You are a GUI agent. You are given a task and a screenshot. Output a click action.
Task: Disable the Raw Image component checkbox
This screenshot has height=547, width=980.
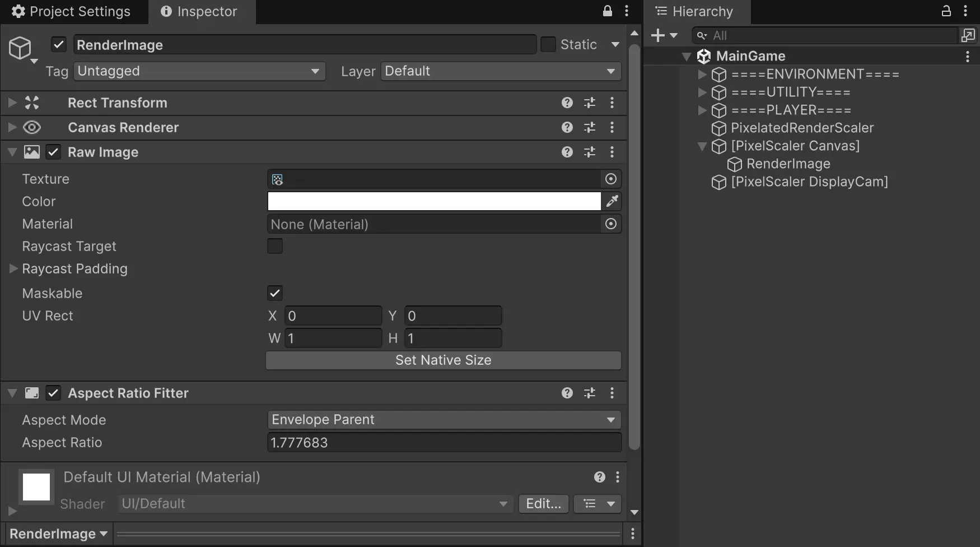[x=53, y=152]
